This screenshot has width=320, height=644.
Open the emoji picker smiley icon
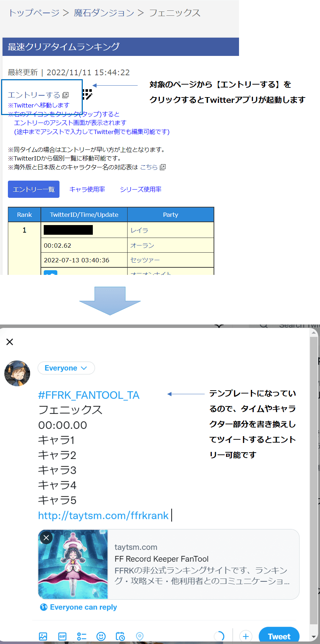point(101,636)
